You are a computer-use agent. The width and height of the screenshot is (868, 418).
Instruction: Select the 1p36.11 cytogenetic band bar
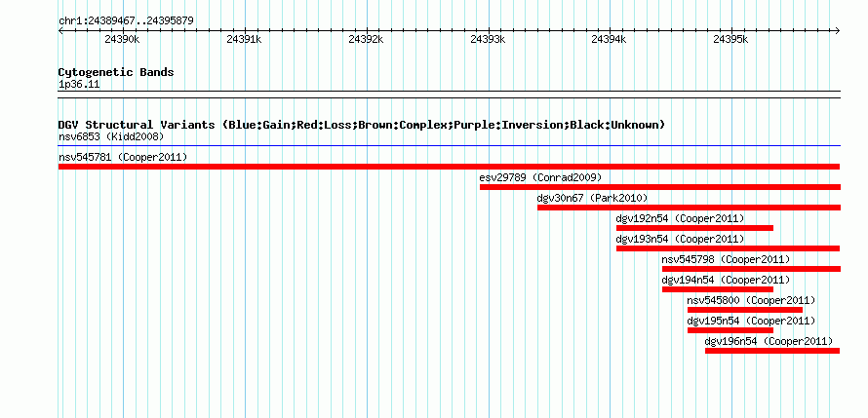click(450, 95)
